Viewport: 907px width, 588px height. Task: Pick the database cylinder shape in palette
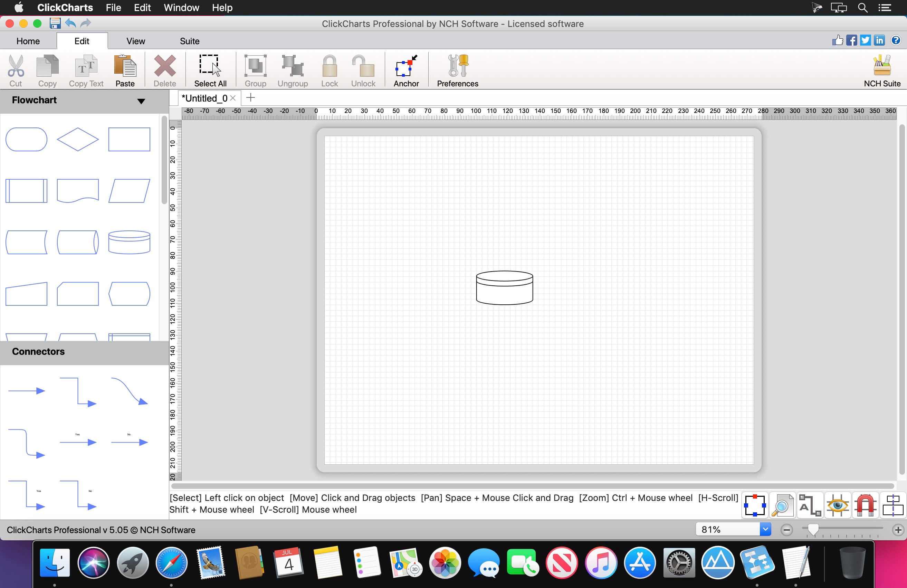129,242
